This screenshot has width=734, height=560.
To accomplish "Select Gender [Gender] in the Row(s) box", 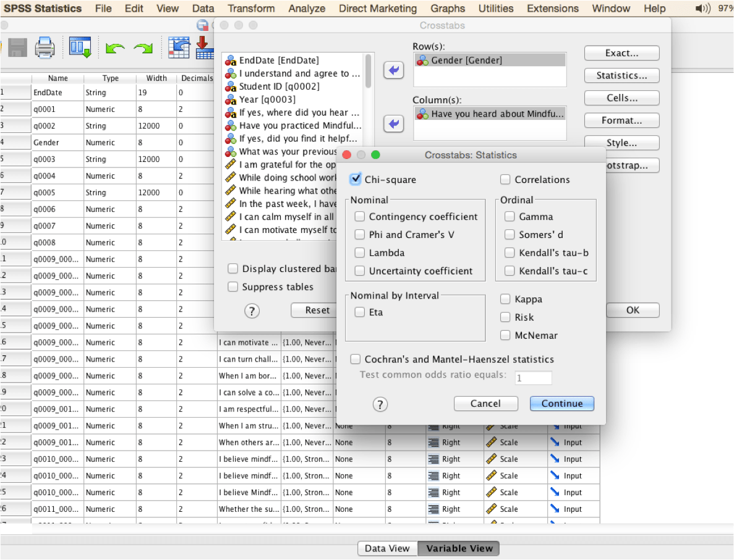I will click(490, 60).
